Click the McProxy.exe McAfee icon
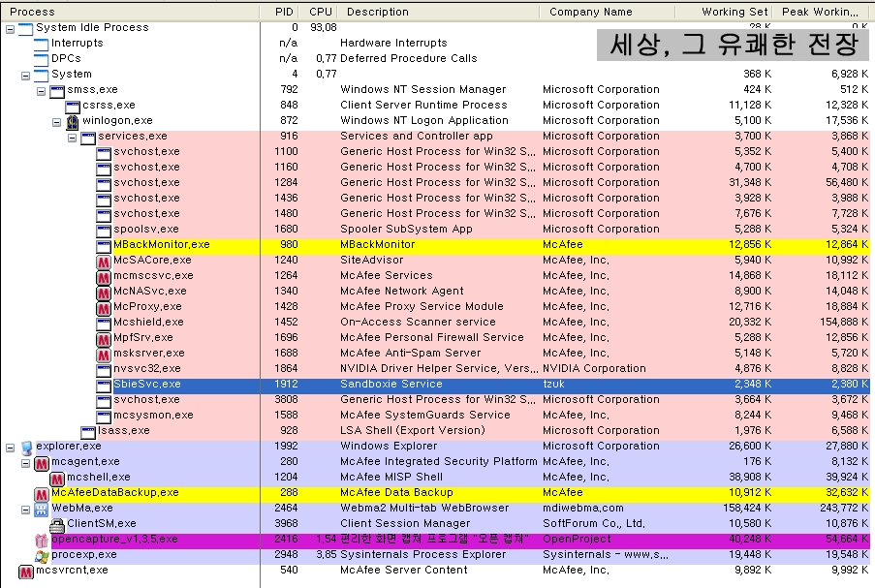 (104, 308)
